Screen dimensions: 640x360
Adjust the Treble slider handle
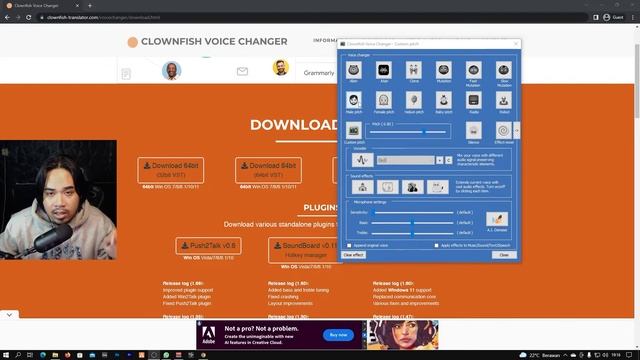412,233
